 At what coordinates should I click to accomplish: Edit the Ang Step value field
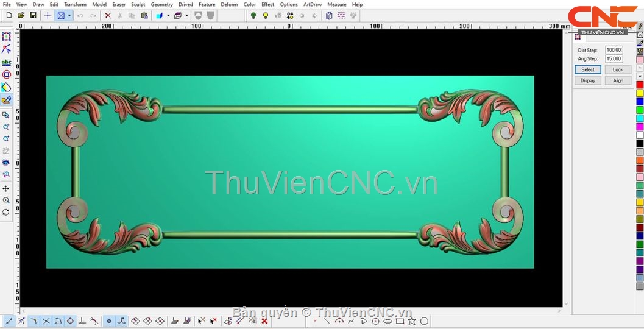[614, 58]
